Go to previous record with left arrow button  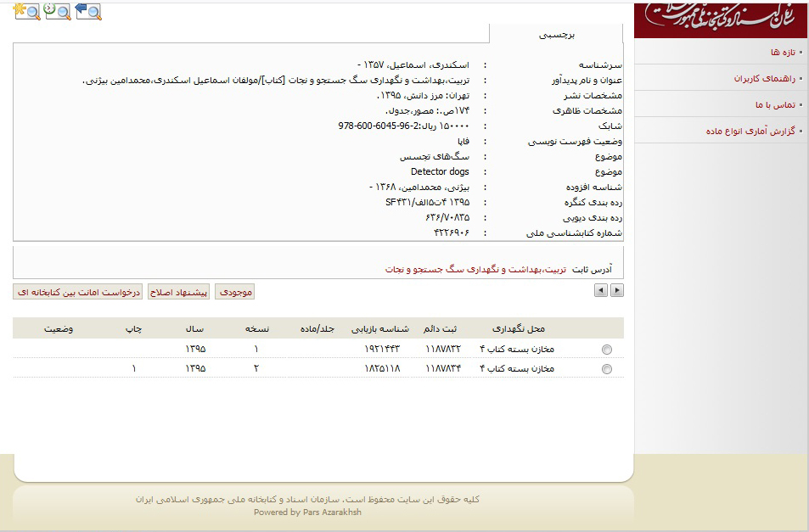point(600,290)
